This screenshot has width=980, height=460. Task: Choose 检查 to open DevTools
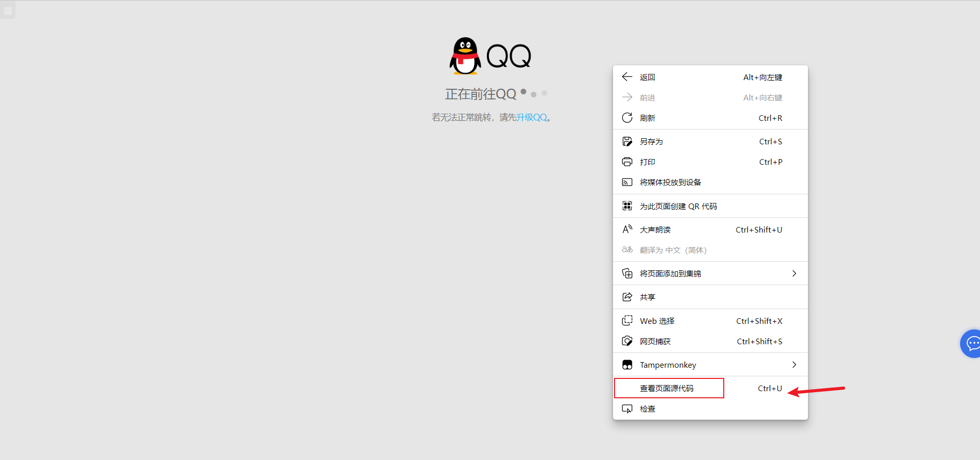coord(710,408)
